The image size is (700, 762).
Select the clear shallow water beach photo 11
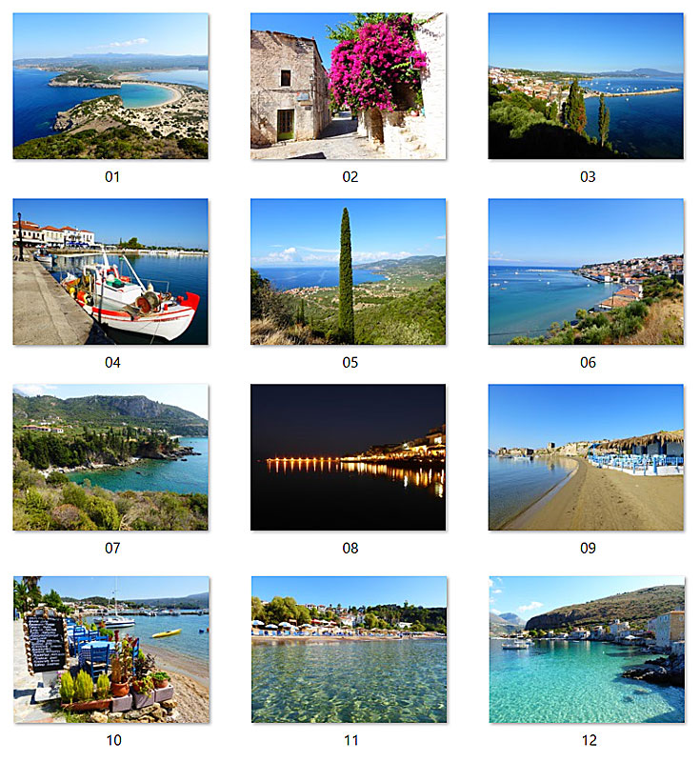coord(350,650)
